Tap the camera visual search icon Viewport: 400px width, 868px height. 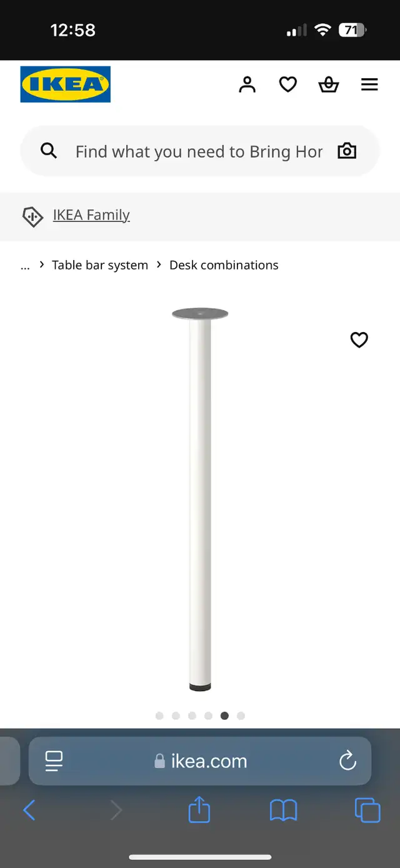pyautogui.click(x=347, y=151)
